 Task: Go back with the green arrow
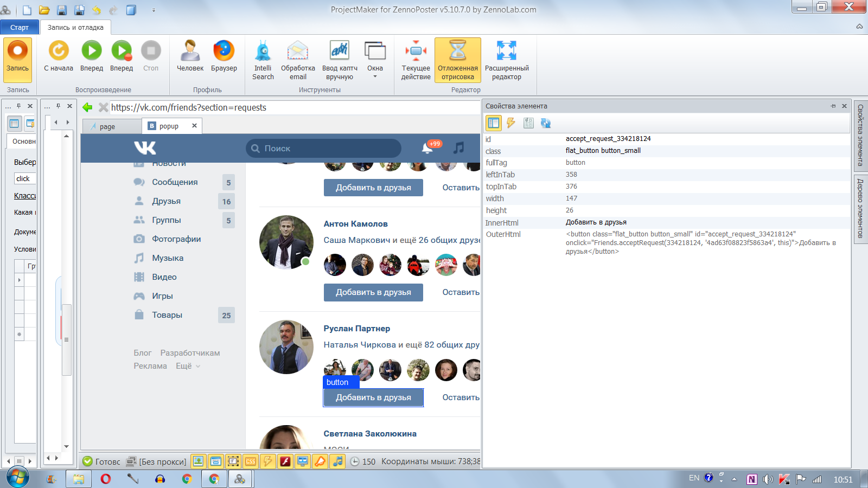[87, 107]
